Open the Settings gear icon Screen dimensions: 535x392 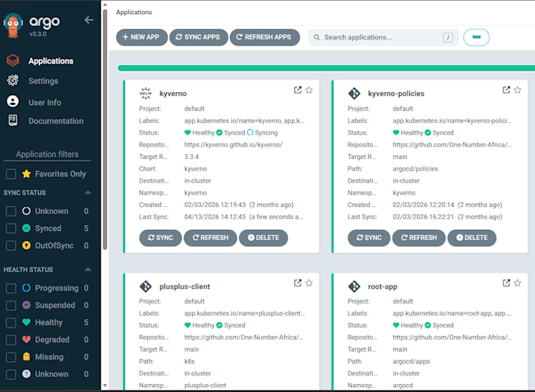pyautogui.click(x=13, y=80)
